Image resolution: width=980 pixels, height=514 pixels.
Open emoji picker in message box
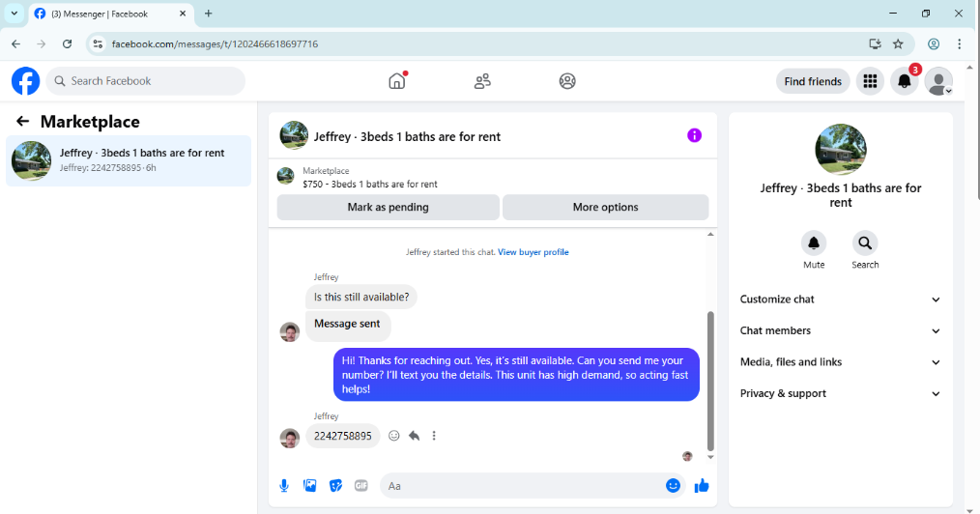click(673, 486)
